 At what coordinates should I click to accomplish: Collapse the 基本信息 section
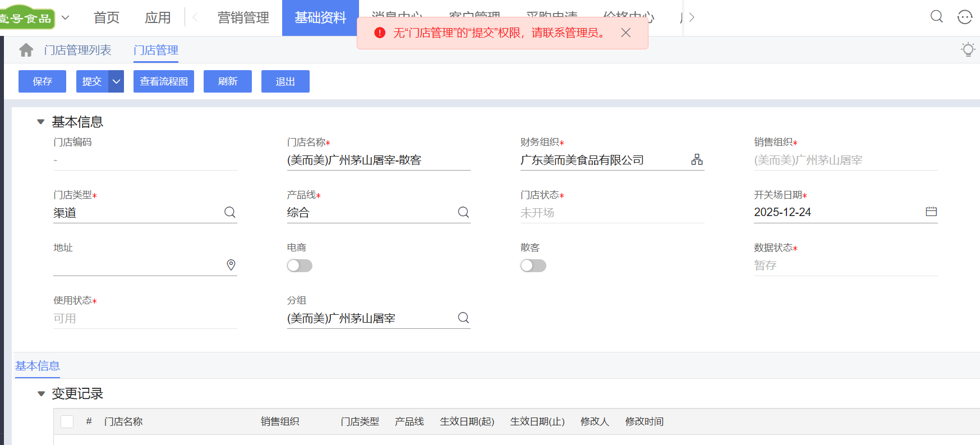click(40, 122)
